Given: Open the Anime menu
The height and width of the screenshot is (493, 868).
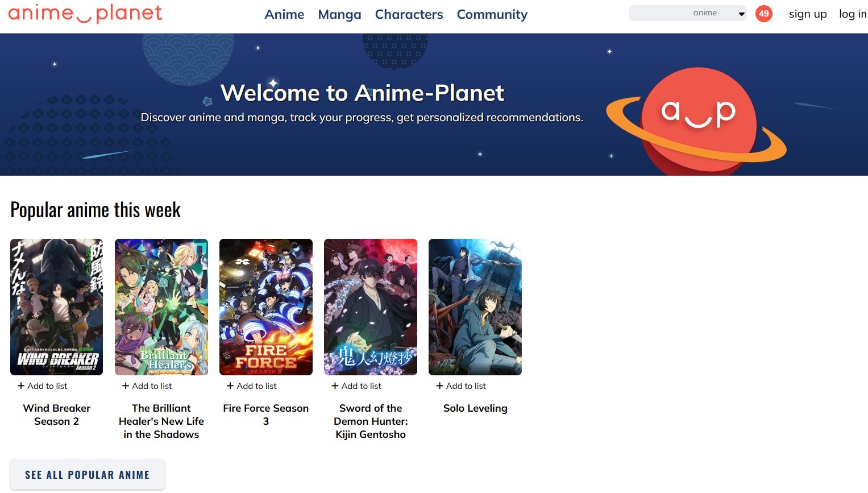Looking at the screenshot, I should [x=284, y=14].
